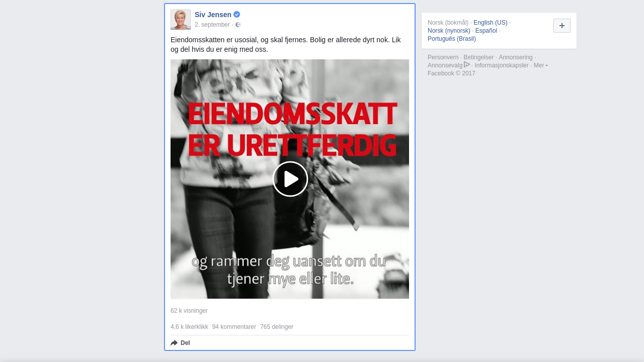
Task: Switch language to Norsk (nynorsk)
Action: click(x=449, y=31)
